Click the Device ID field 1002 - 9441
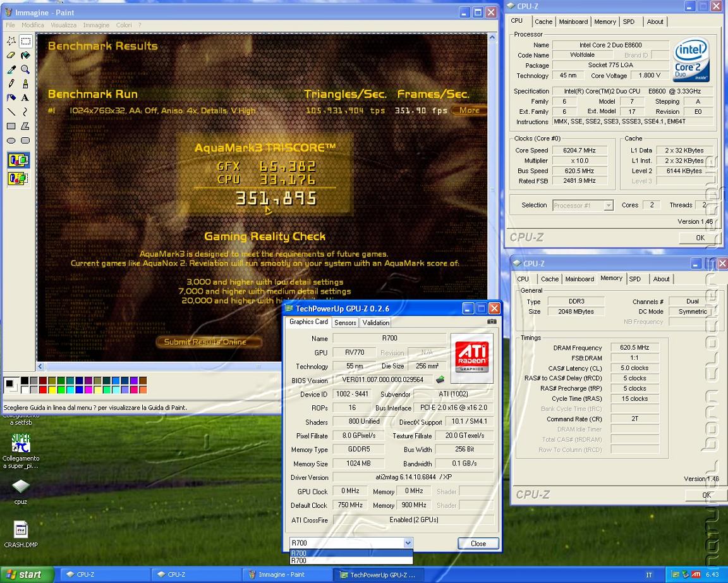 pos(352,394)
